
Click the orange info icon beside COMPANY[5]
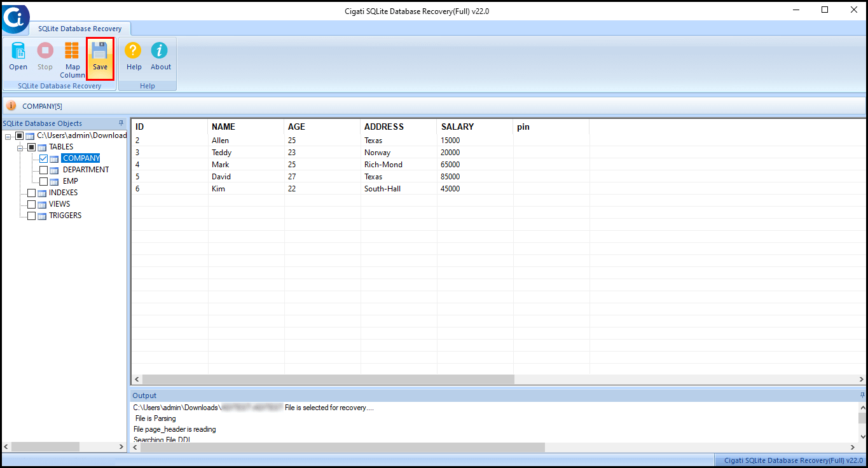click(x=11, y=106)
